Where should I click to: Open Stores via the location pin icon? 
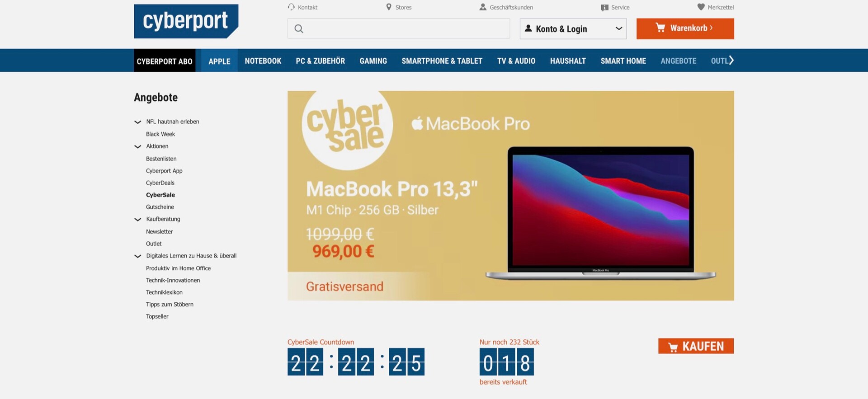click(x=388, y=7)
